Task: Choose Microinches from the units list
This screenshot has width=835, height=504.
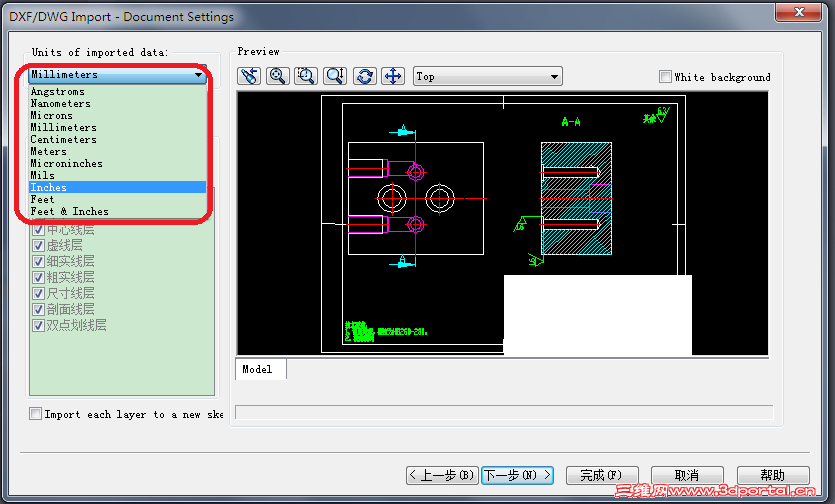Action: point(117,164)
